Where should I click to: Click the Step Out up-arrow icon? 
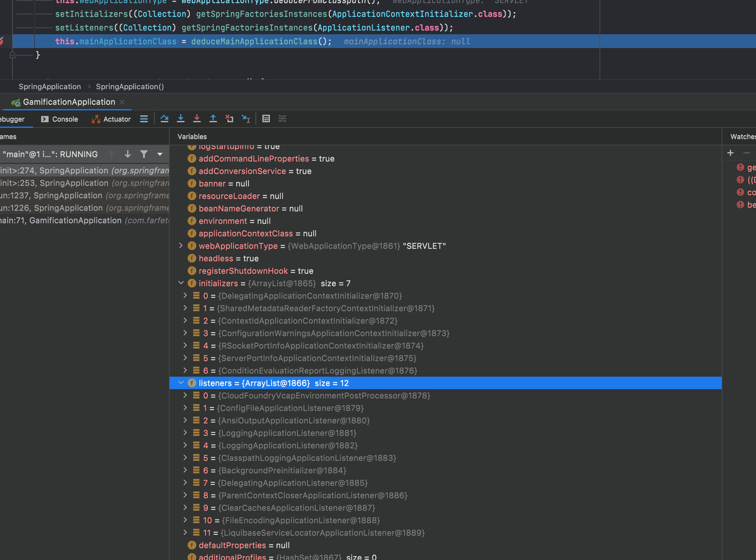click(213, 119)
